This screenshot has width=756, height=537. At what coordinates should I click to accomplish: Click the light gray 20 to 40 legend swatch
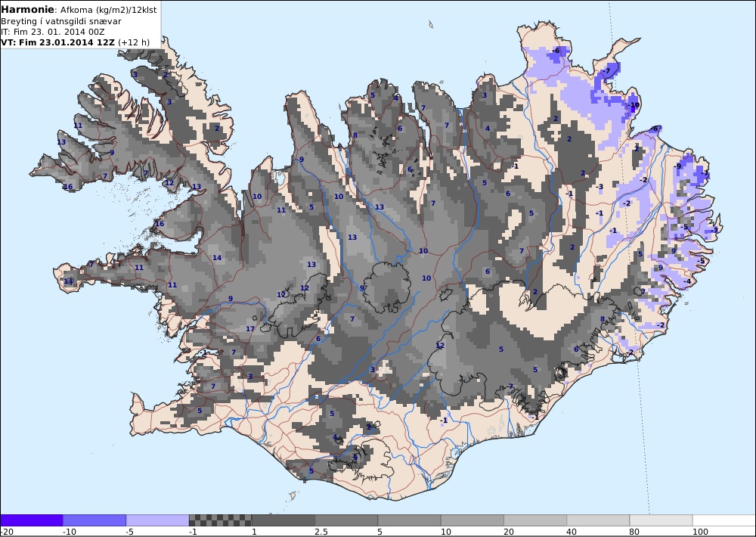535,520
